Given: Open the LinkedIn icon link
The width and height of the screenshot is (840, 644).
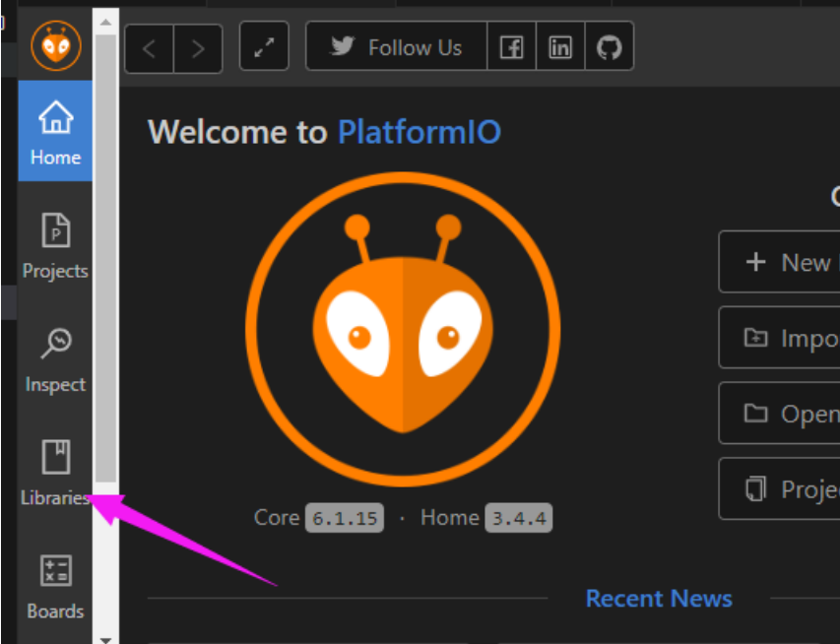Looking at the screenshot, I should click(x=560, y=46).
